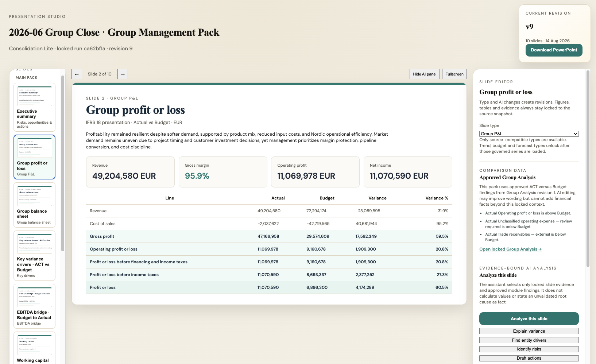Screen dimensions: 596x364
Task: Click Download PowerPoint button
Action: (554, 50)
